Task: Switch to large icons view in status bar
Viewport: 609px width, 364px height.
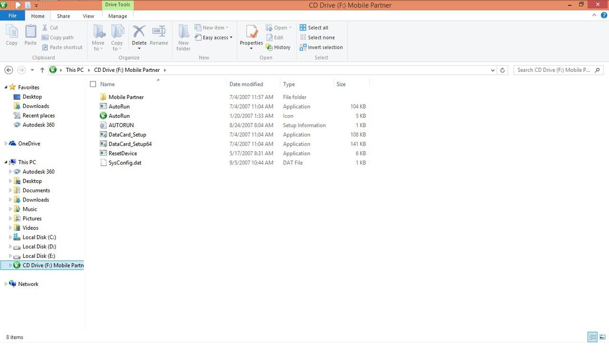Action: point(602,337)
